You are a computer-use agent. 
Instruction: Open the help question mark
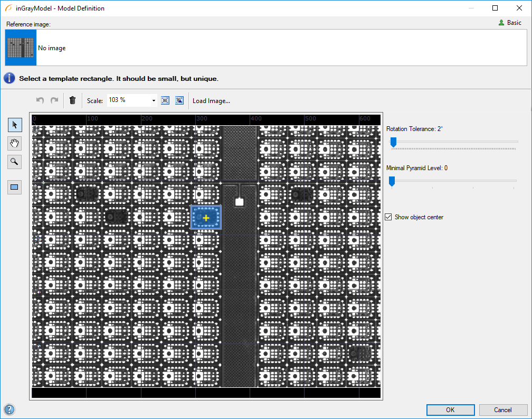point(9,409)
